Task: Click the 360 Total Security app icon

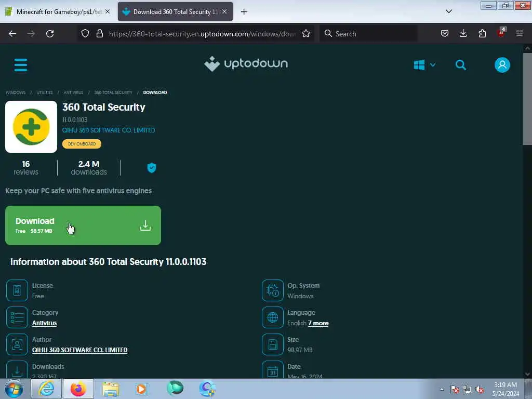Action: click(x=31, y=127)
